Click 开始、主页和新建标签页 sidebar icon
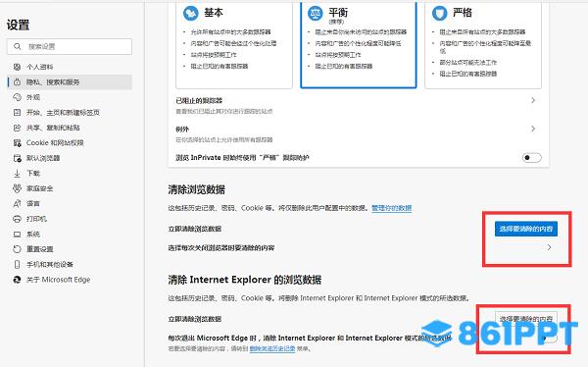Image resolution: width=588 pixels, height=367 pixels. 17,112
